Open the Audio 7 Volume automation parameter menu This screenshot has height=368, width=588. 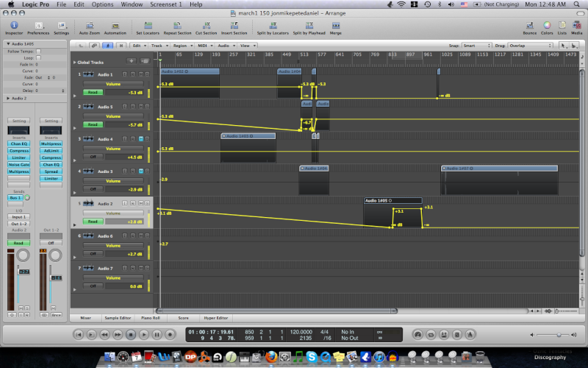pyautogui.click(x=113, y=278)
